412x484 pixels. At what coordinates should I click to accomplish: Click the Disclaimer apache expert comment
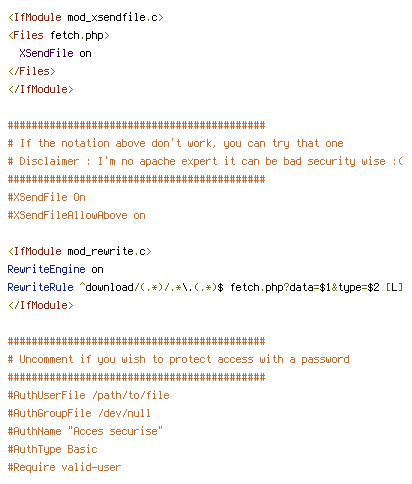pyautogui.click(x=205, y=161)
